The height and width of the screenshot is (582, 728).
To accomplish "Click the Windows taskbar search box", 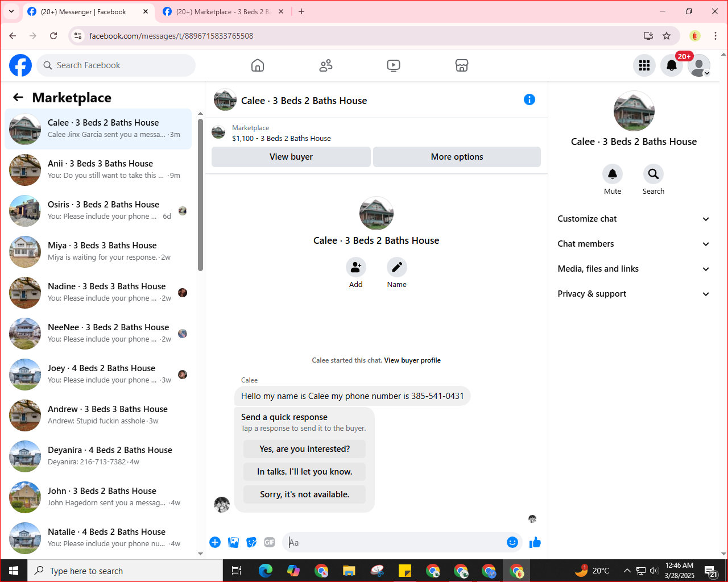I will coord(125,571).
